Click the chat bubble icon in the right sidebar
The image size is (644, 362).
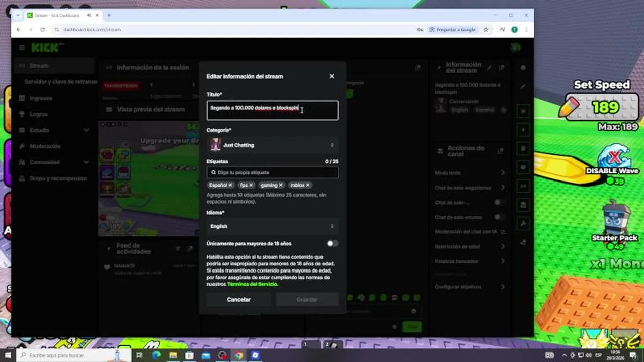[x=523, y=167]
